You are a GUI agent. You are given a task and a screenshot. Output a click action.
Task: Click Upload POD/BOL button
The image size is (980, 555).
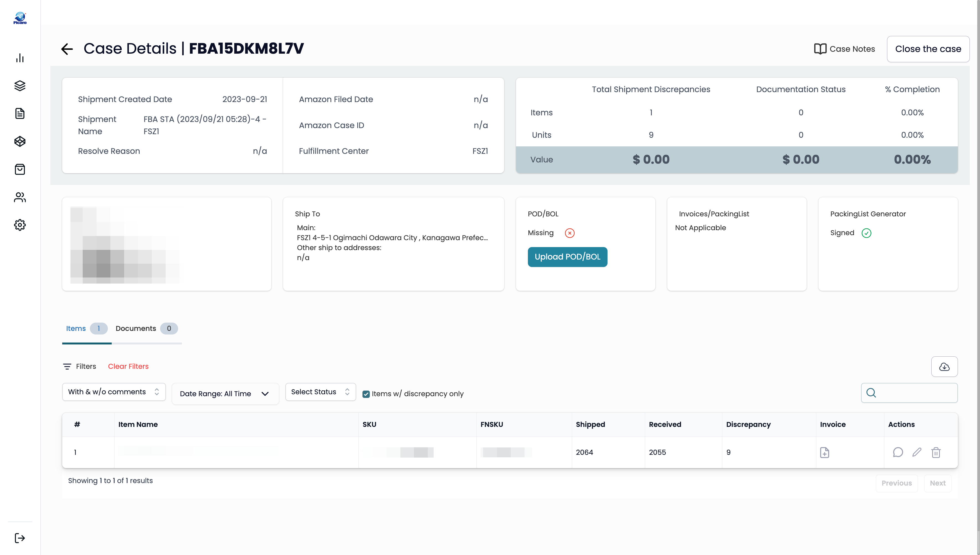567,257
